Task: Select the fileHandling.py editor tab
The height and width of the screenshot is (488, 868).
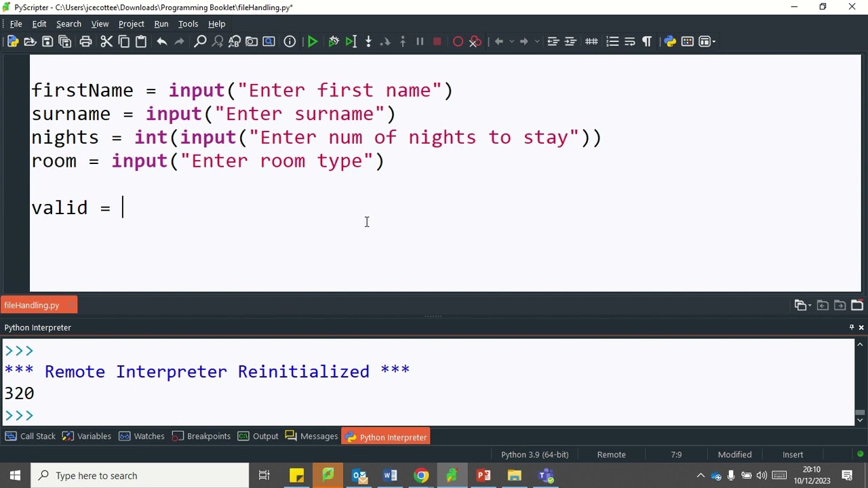Action: [x=38, y=305]
